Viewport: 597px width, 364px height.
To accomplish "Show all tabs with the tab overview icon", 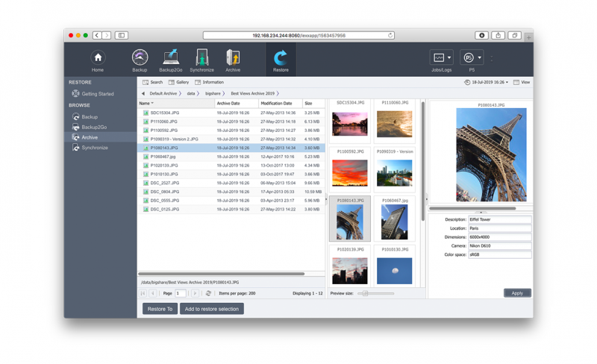I will [514, 35].
